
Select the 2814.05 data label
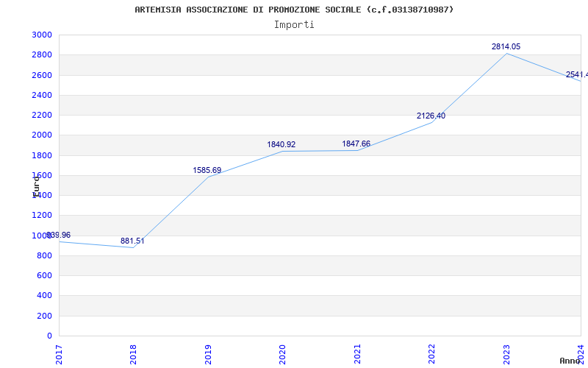tap(506, 46)
